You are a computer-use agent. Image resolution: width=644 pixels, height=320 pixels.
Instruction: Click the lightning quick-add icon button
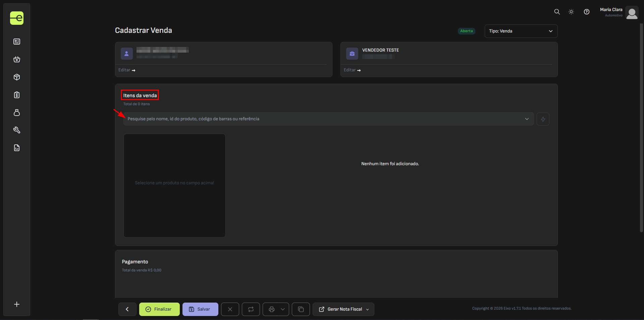543,119
